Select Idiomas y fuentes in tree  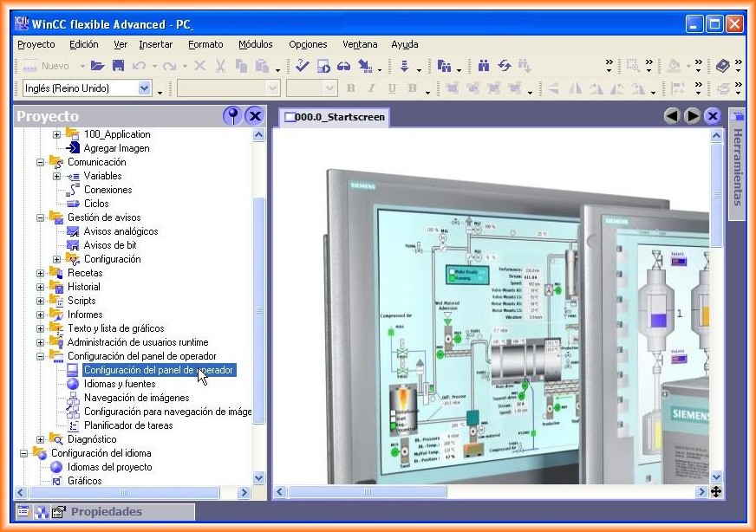tap(120, 384)
